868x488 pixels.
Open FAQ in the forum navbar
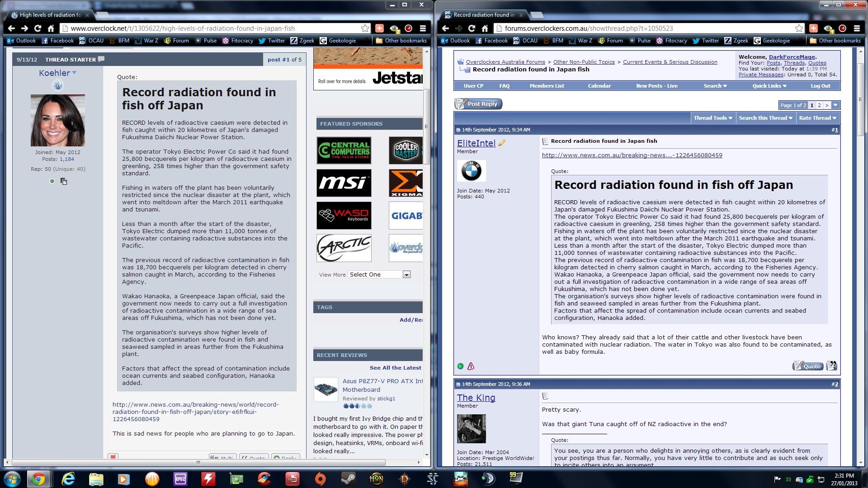[x=504, y=86]
